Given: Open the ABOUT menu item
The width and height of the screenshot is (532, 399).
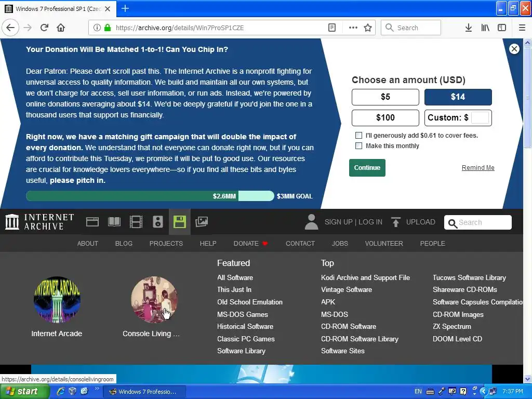Looking at the screenshot, I should pyautogui.click(x=87, y=244).
